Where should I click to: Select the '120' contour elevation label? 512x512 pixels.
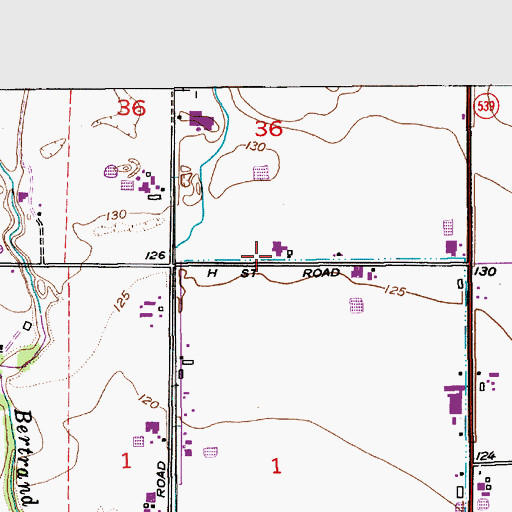coord(149,401)
